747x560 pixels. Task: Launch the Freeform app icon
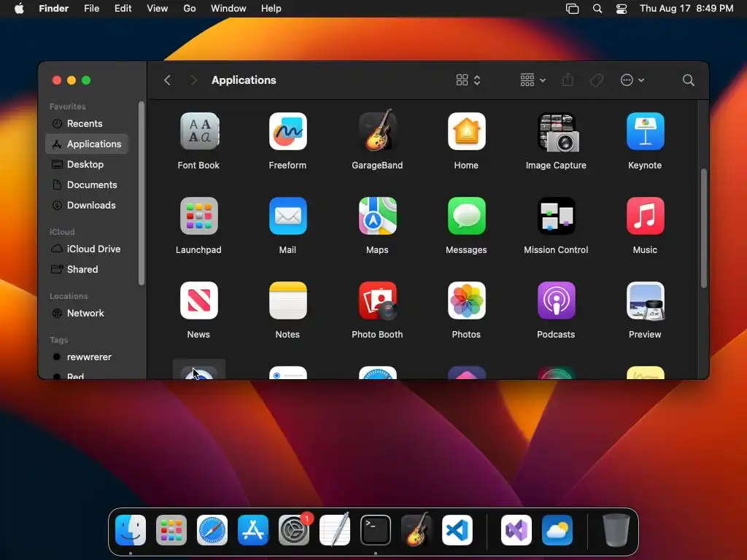pos(287,131)
